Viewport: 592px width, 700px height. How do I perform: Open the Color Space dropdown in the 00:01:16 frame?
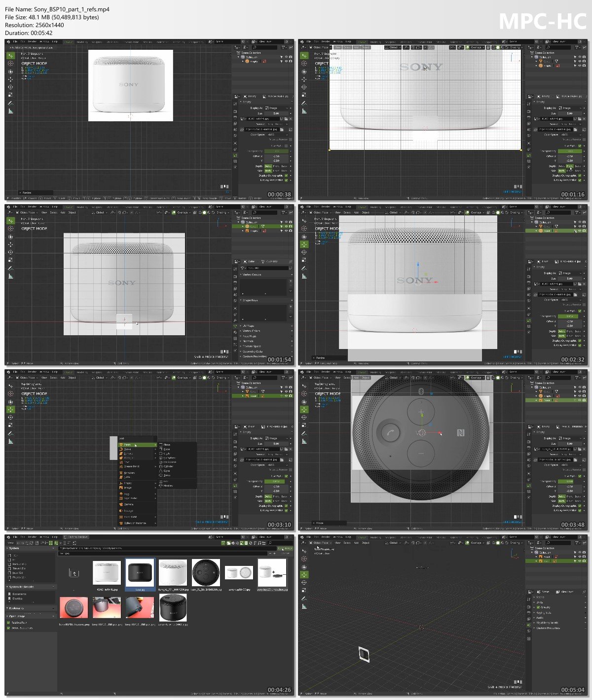coord(571,135)
